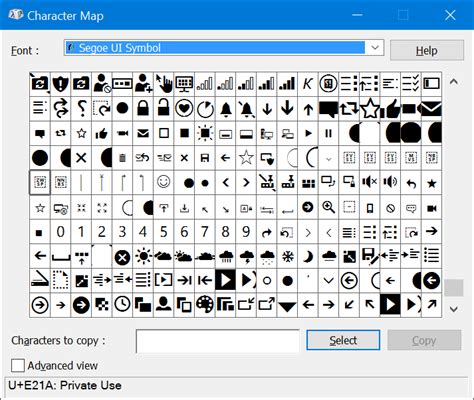Select the solid black star glyph
Image resolution: width=474 pixels, height=400 pixels.
[432, 182]
